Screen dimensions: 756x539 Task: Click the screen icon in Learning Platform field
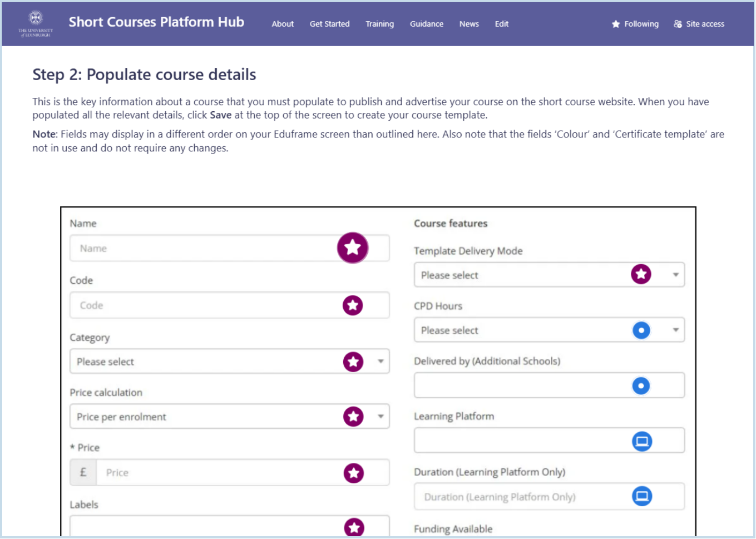tap(642, 442)
